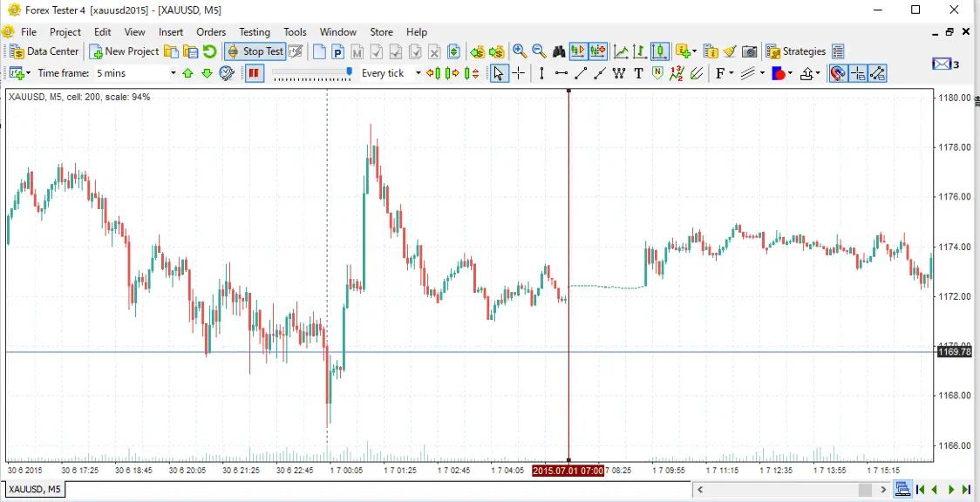This screenshot has width=980, height=502.
Task: Click the test speed slider handle
Action: tap(350, 72)
